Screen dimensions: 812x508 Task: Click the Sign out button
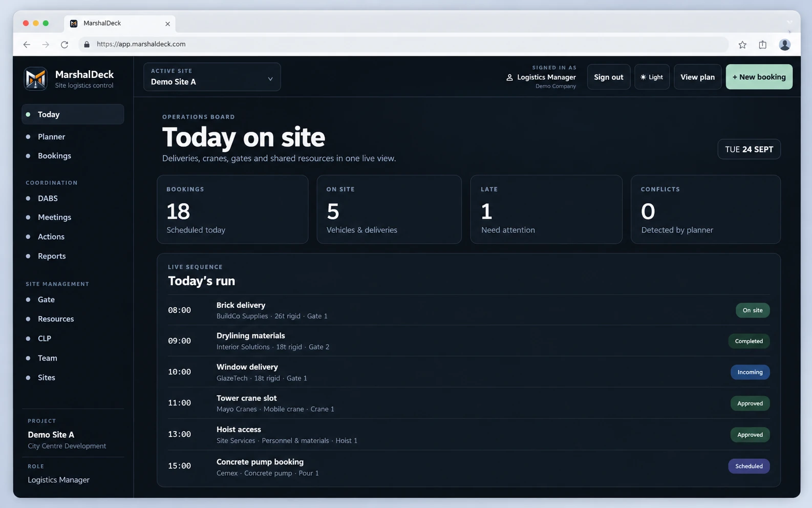(x=608, y=77)
